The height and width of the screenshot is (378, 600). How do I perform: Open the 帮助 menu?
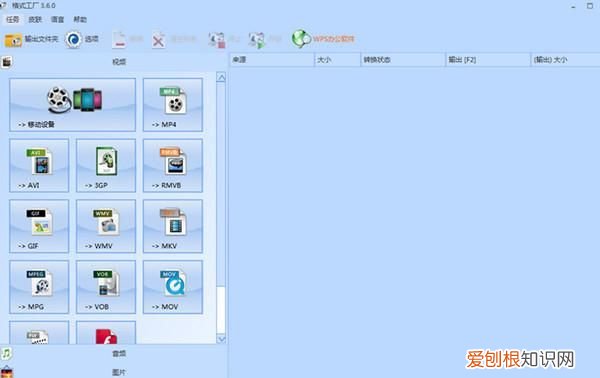coord(80,19)
